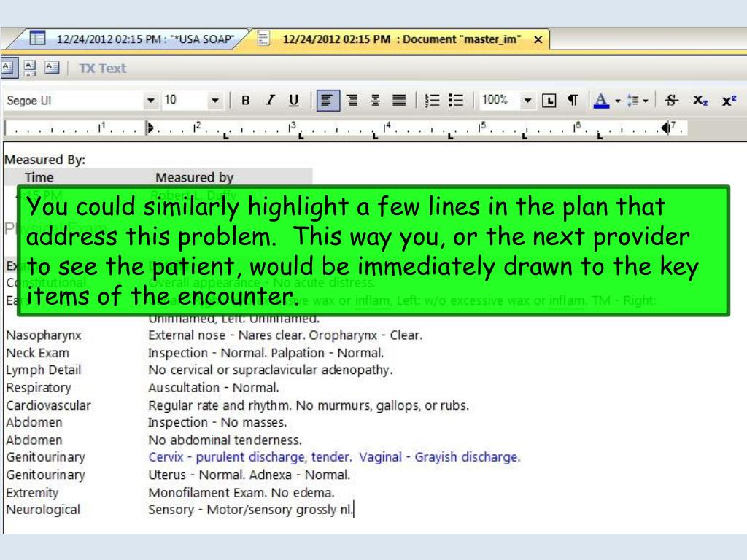This screenshot has width=747, height=560.
Task: Click the Neck Exam row label
Action: coord(38,353)
